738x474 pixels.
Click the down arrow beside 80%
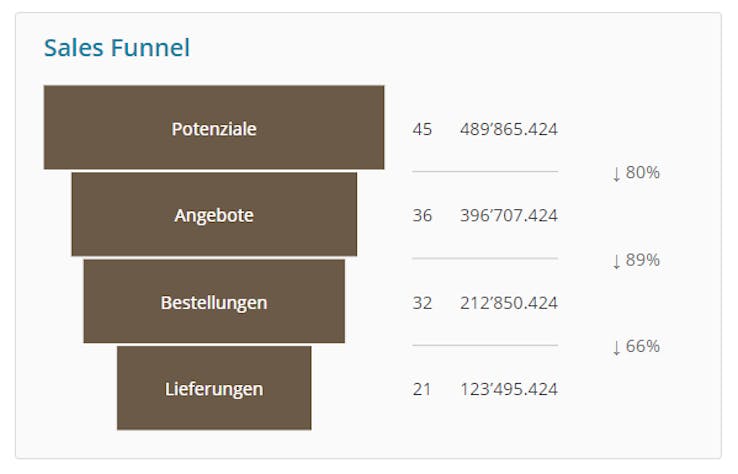617,174
